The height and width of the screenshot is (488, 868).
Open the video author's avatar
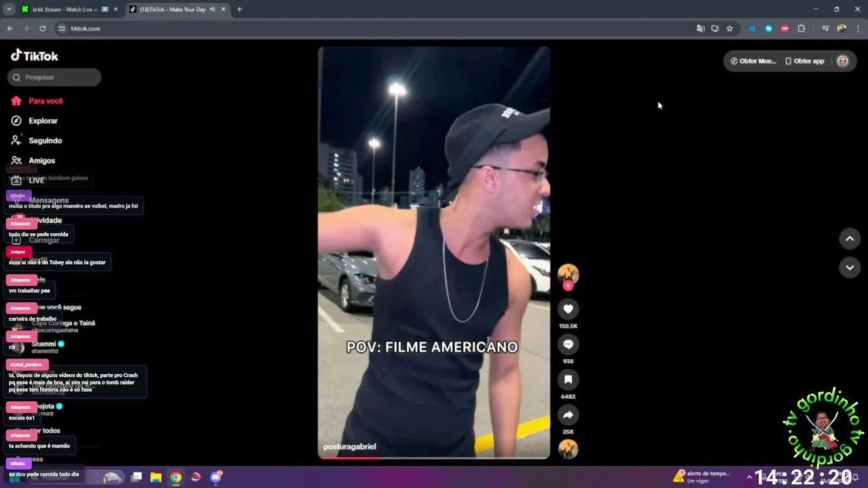568,274
